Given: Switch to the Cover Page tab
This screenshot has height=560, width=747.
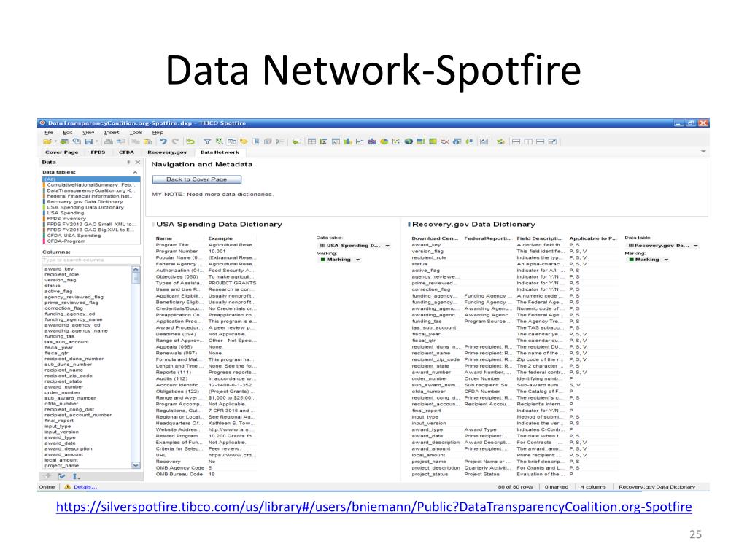Looking at the screenshot, I should click(x=61, y=152).
